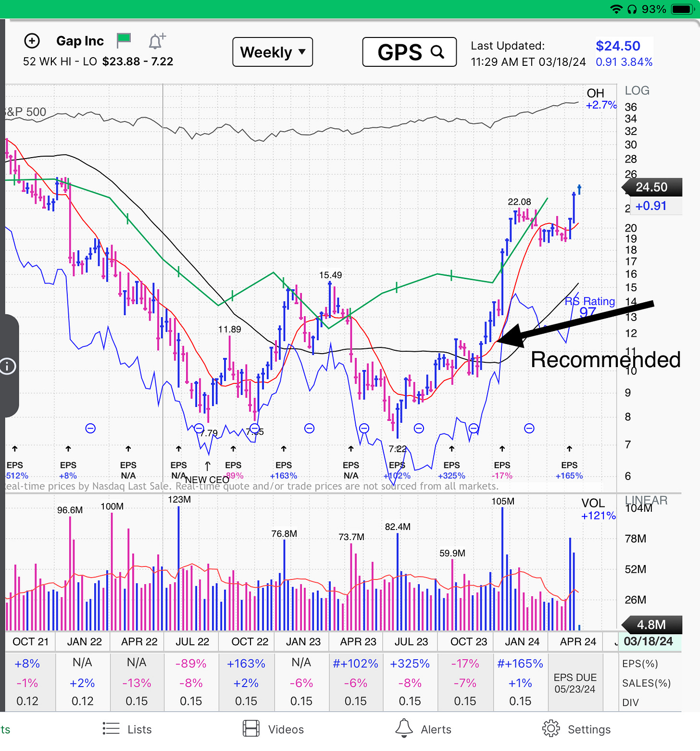Tap the 0.91 3.84% change text
Image resolution: width=700 pixels, height=751 pixels.
624,62
